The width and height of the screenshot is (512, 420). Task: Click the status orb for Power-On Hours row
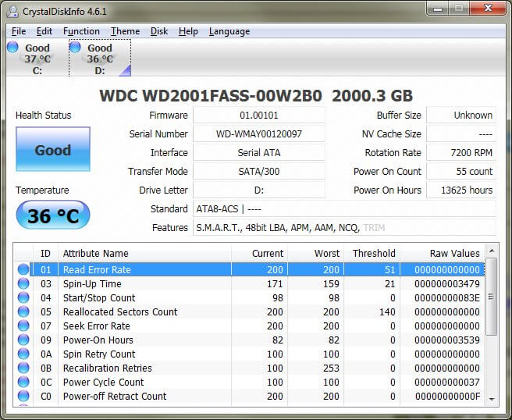[23, 340]
